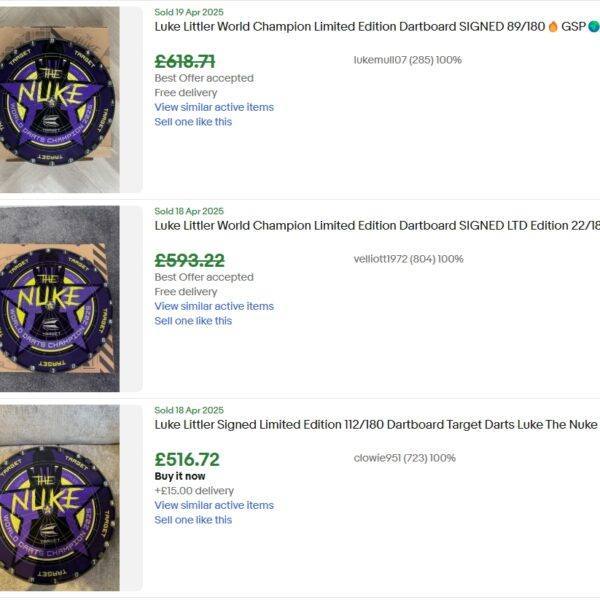
Task: Click the £516.72 Buy it now price
Action: click(x=187, y=459)
